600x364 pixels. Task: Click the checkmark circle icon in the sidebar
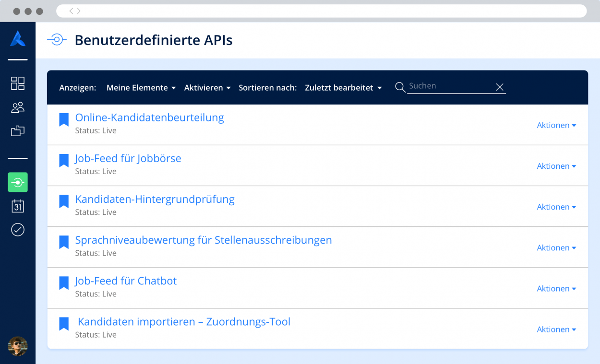[17, 230]
